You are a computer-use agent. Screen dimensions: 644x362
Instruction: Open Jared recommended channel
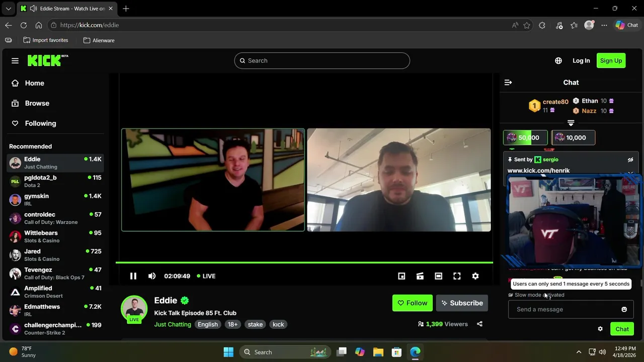pos(55,255)
